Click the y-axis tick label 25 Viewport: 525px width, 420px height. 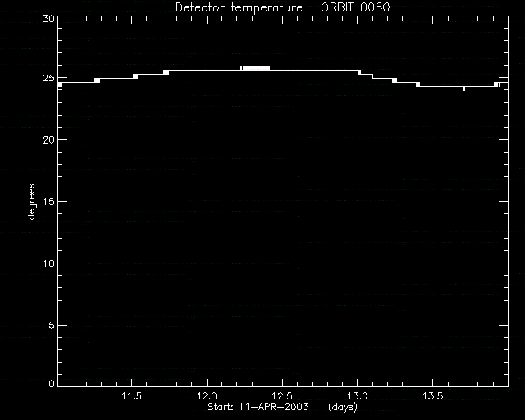[49, 78]
